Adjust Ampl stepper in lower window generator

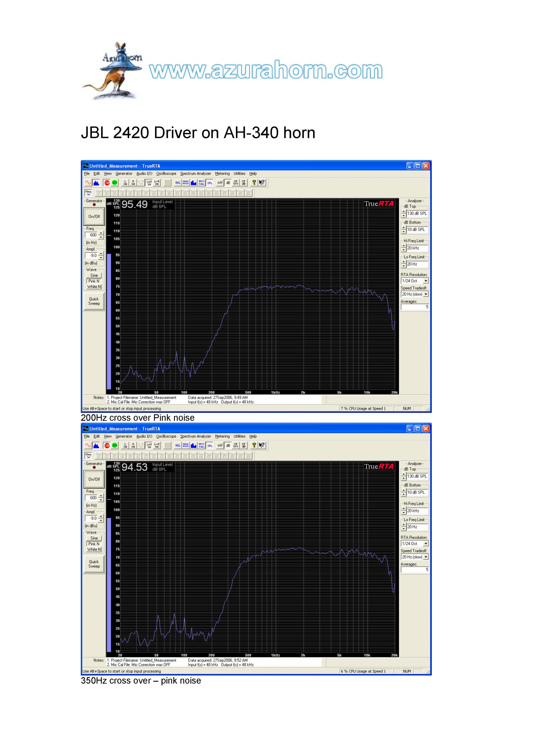101,518
